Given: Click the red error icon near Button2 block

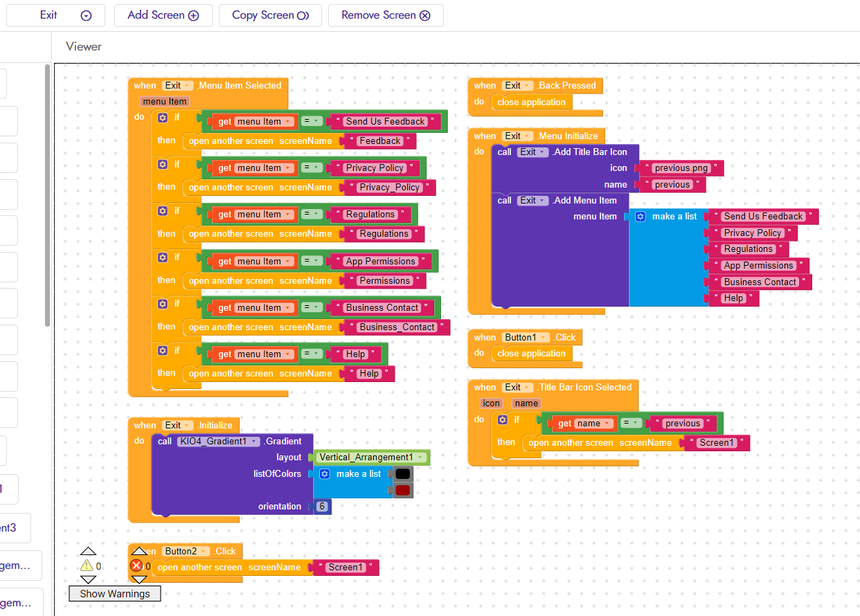Looking at the screenshot, I should [136, 566].
